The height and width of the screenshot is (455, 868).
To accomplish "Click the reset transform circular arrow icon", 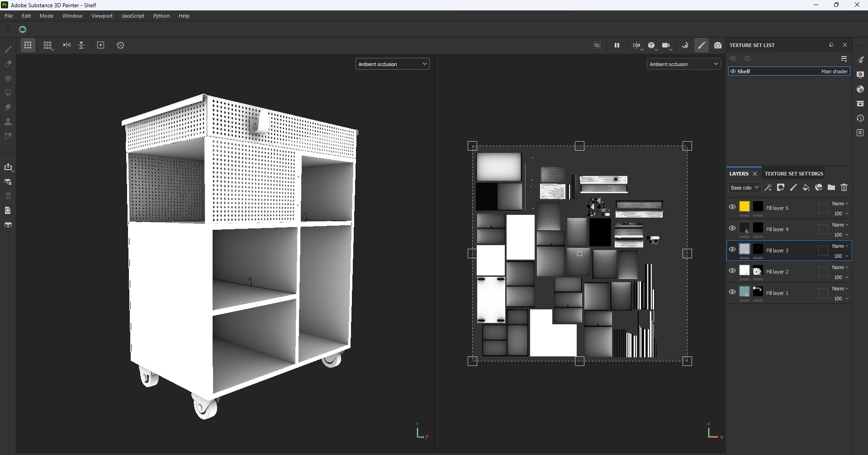I will coord(120,45).
